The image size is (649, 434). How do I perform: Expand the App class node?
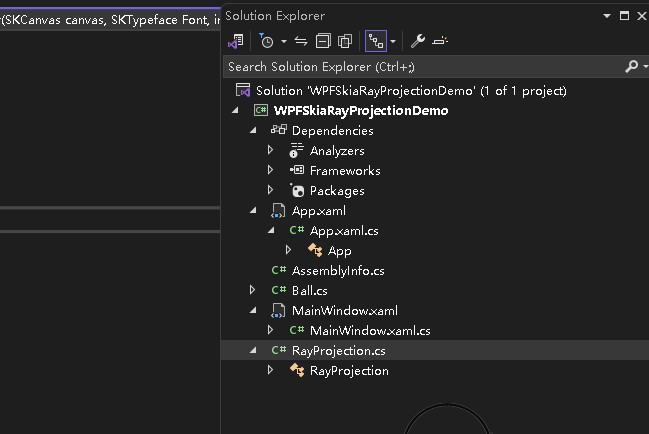click(x=288, y=250)
